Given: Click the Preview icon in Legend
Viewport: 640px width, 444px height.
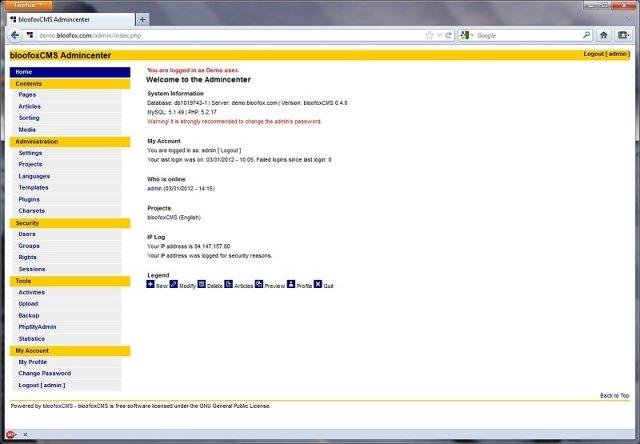Looking at the screenshot, I should click(259, 284).
